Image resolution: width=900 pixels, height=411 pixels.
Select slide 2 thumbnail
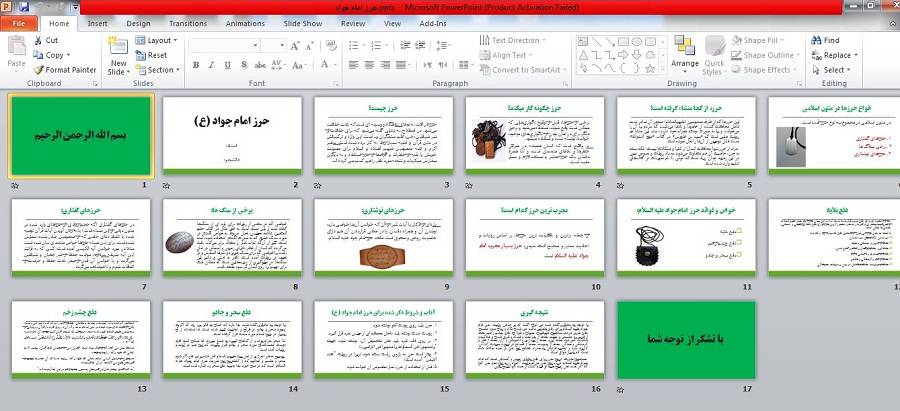232,135
